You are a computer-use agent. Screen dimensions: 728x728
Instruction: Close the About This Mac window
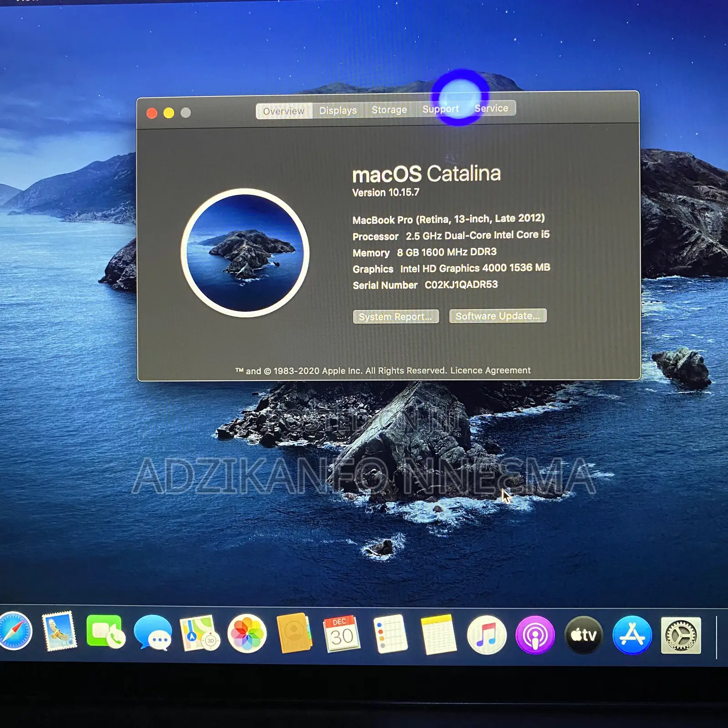152,113
